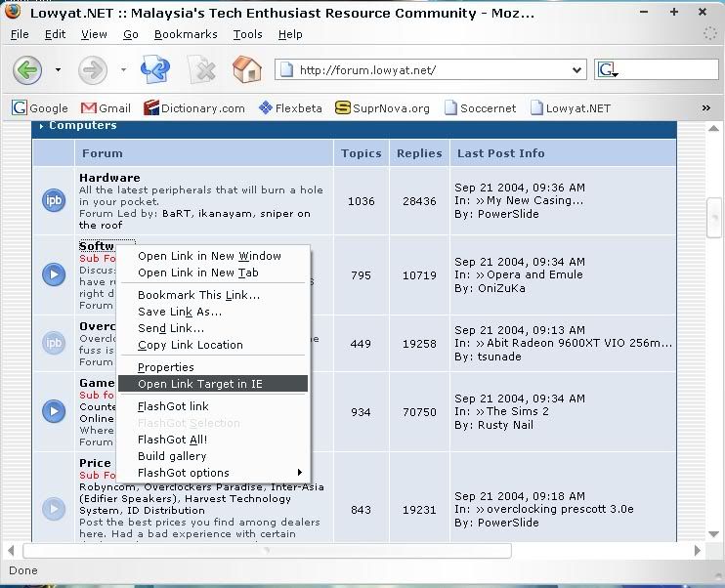The height and width of the screenshot is (588, 725).
Task: Open last post Opera and Emule
Action: tap(534, 274)
